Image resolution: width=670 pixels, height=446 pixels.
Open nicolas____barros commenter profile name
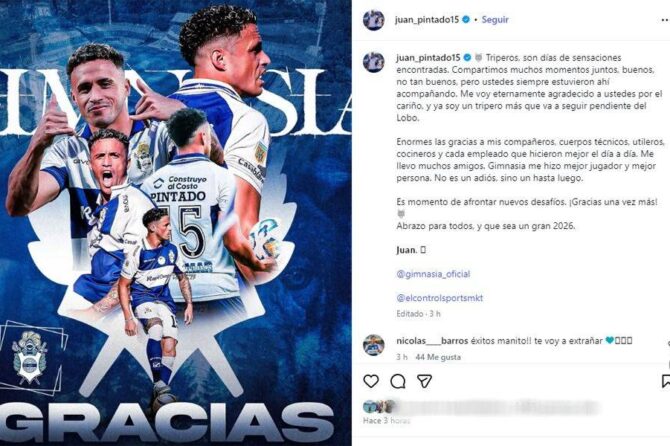pyautogui.click(x=432, y=340)
